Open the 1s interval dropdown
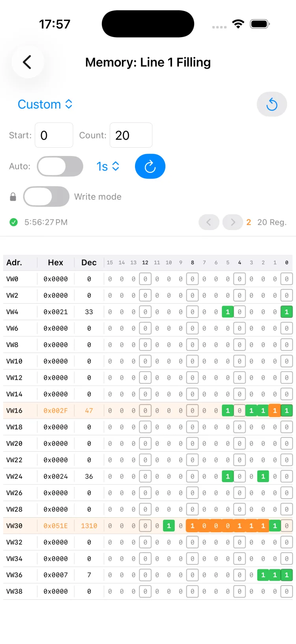Screen dimensions: 296x644 click(x=108, y=166)
